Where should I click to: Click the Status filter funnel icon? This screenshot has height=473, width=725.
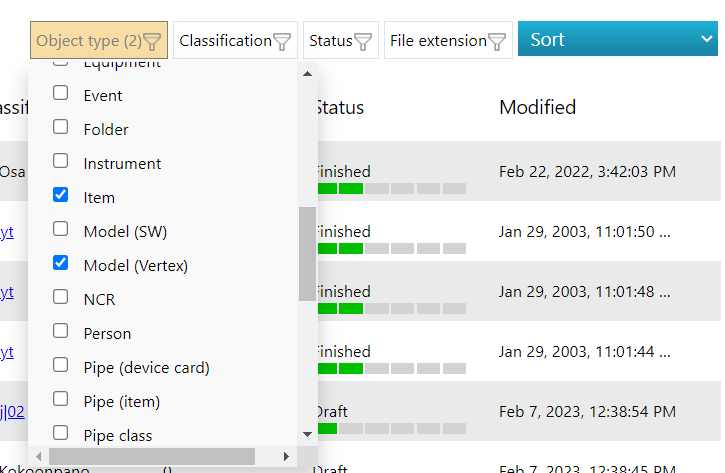click(363, 41)
